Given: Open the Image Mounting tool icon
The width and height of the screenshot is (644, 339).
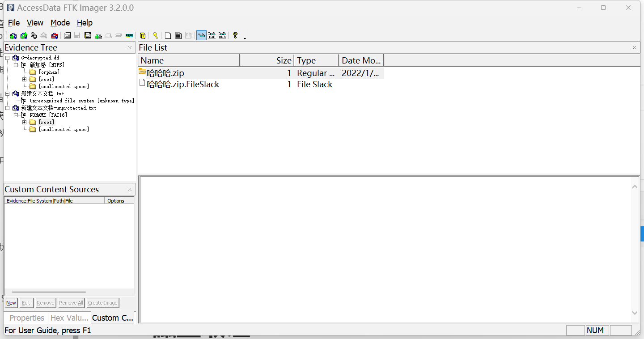Looking at the screenshot, I should point(34,36).
